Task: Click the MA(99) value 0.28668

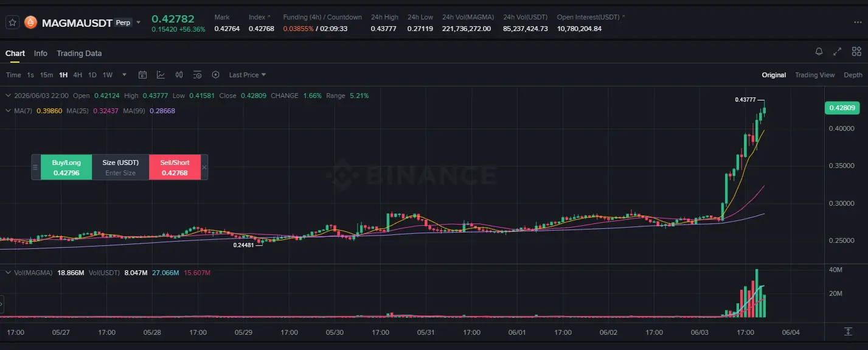Action: (x=163, y=111)
